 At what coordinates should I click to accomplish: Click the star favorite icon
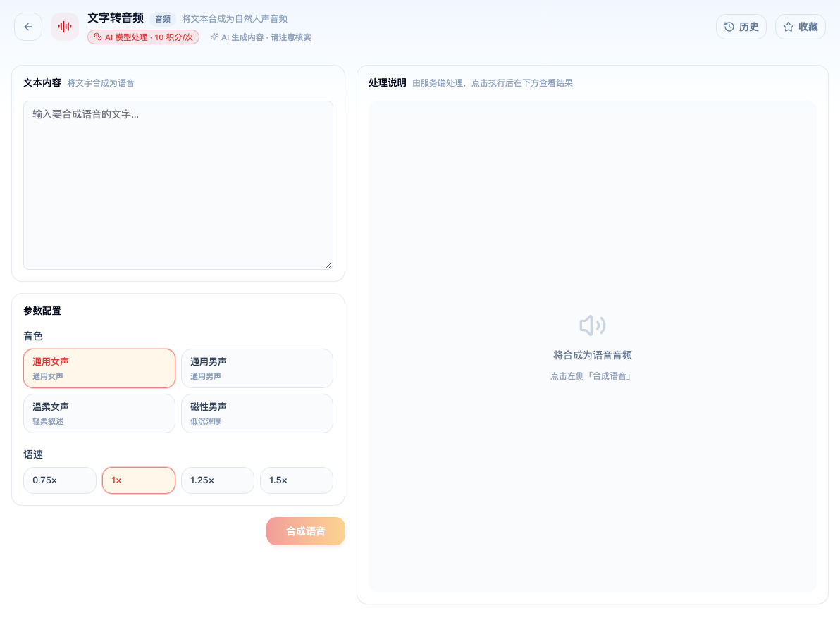pyautogui.click(x=789, y=27)
